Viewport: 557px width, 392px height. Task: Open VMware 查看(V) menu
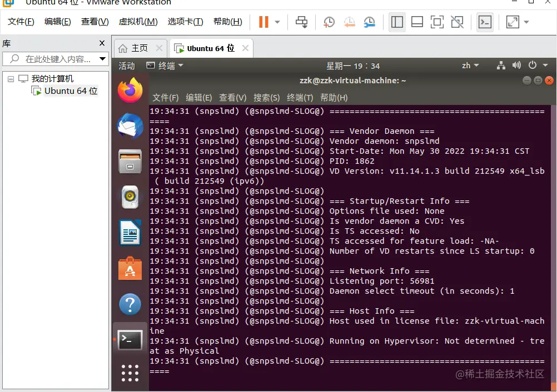click(x=95, y=22)
